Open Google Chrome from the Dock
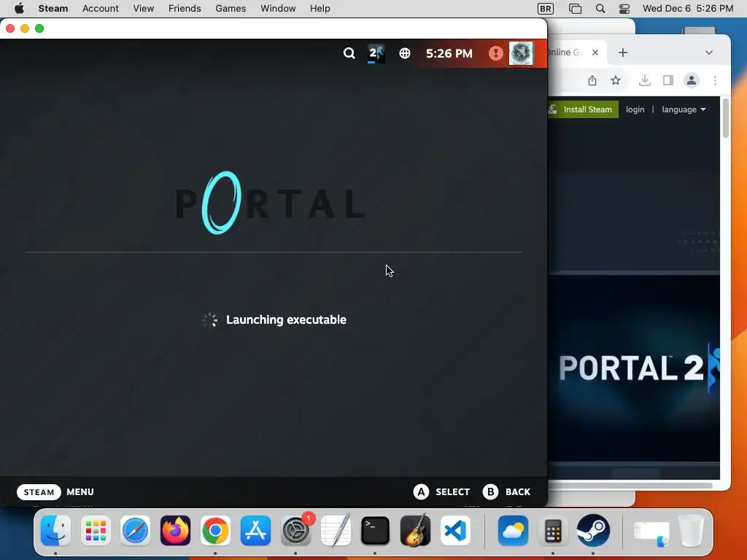Image resolution: width=747 pixels, height=560 pixels. click(215, 531)
